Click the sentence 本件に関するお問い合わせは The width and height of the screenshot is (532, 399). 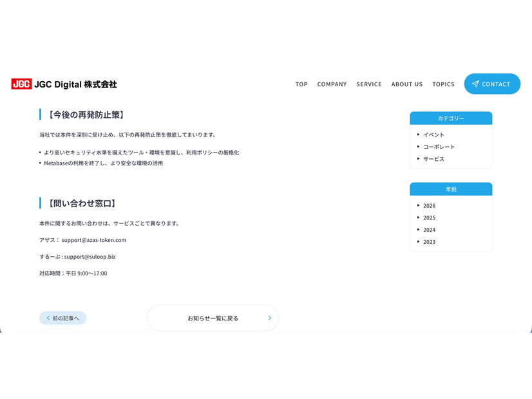[109, 223]
